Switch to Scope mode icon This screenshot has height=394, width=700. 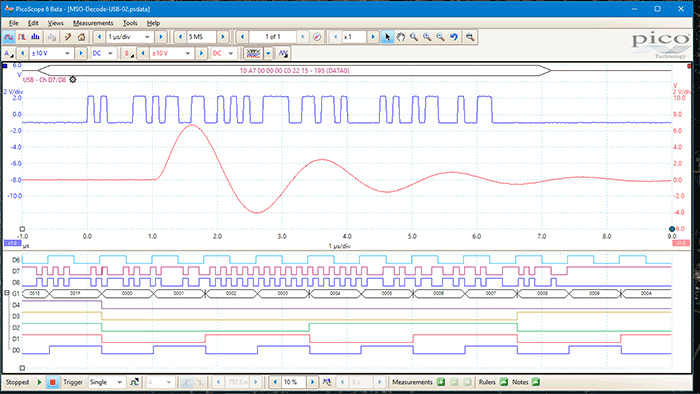click(x=9, y=37)
